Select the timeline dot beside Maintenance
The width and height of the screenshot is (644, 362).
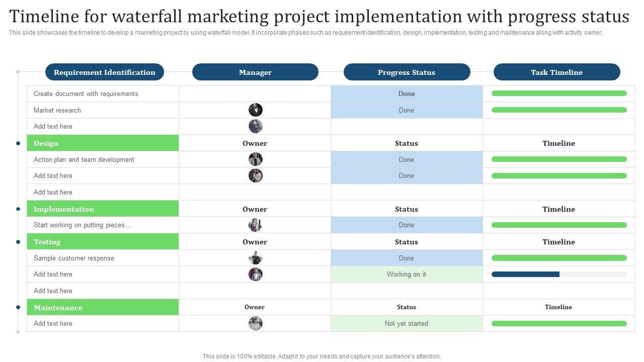(x=18, y=307)
